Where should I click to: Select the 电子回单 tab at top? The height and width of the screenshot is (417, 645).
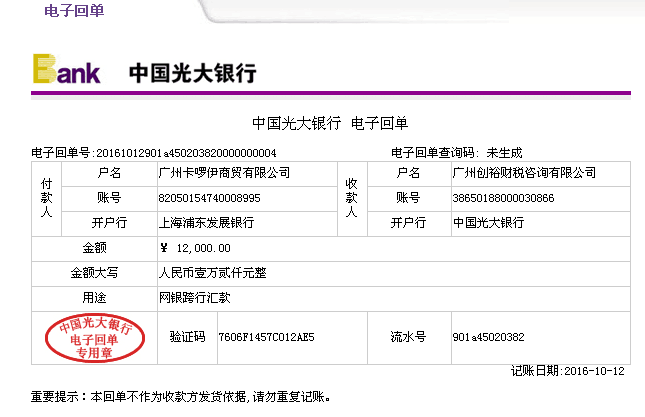(x=74, y=11)
